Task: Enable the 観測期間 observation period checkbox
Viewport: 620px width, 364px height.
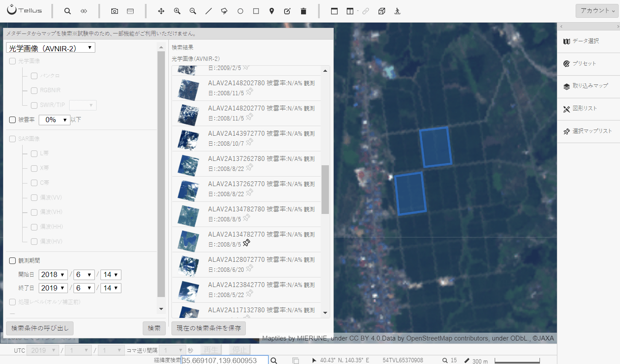Action: (12, 261)
